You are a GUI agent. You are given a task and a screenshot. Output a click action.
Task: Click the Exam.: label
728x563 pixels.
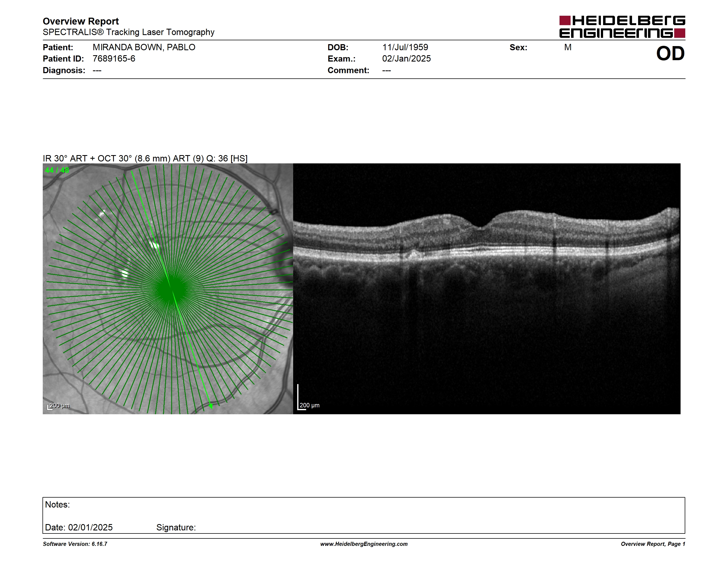pos(342,59)
